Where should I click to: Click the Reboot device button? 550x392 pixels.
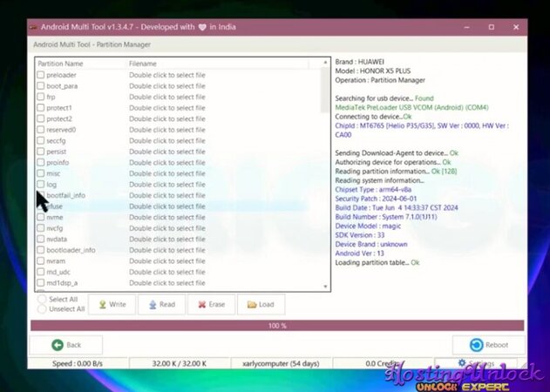(487, 345)
